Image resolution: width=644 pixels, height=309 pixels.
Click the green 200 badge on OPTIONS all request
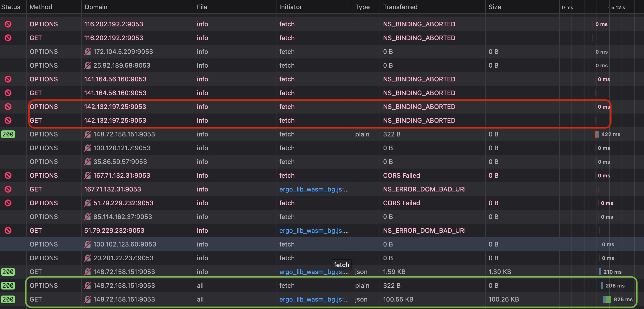8,285
